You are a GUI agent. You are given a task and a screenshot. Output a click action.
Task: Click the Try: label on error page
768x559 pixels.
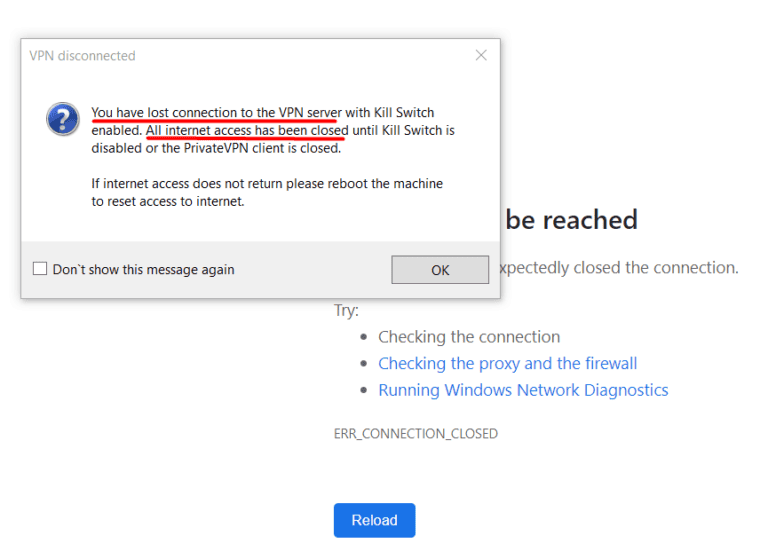pyautogui.click(x=346, y=310)
